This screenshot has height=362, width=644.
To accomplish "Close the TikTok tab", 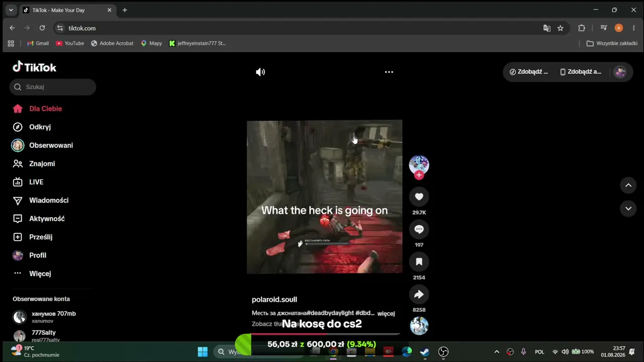I will pos(109,10).
